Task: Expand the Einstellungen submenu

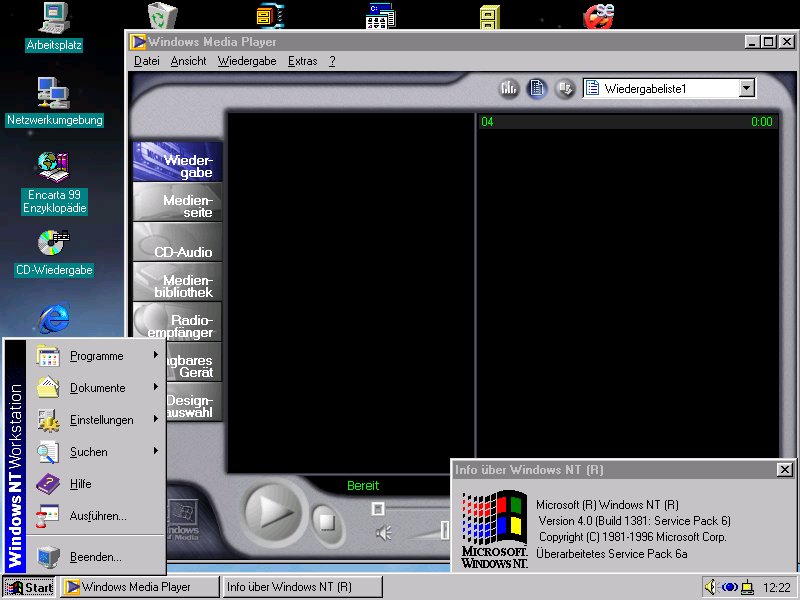Action: (101, 420)
